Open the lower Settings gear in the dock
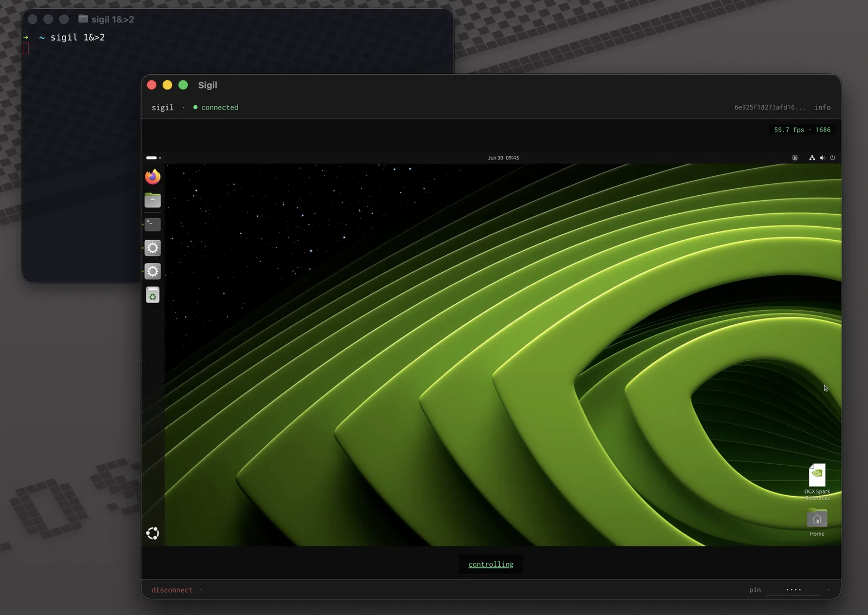The width and height of the screenshot is (868, 615). pyautogui.click(x=153, y=271)
